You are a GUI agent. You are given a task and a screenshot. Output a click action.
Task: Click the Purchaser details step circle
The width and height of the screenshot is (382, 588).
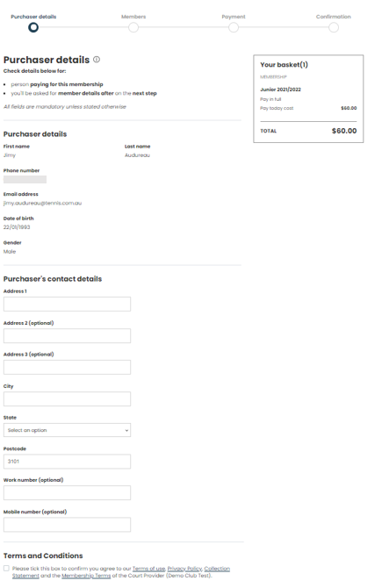(x=33, y=27)
